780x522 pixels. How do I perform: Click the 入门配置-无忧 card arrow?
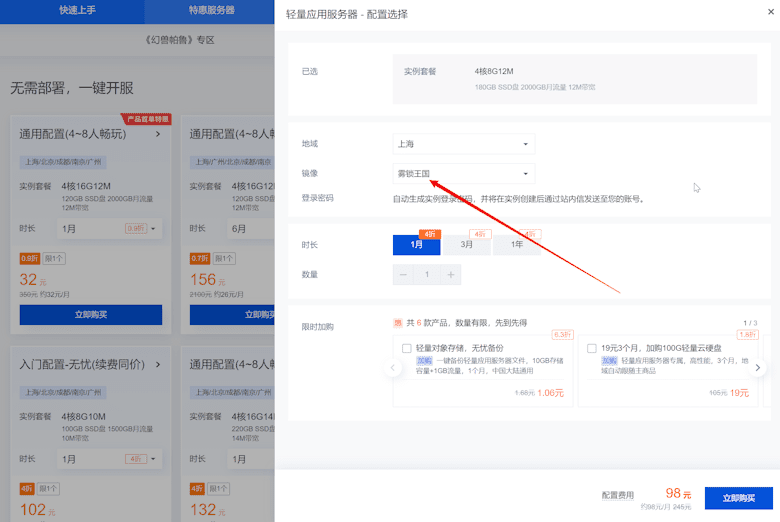point(158,366)
